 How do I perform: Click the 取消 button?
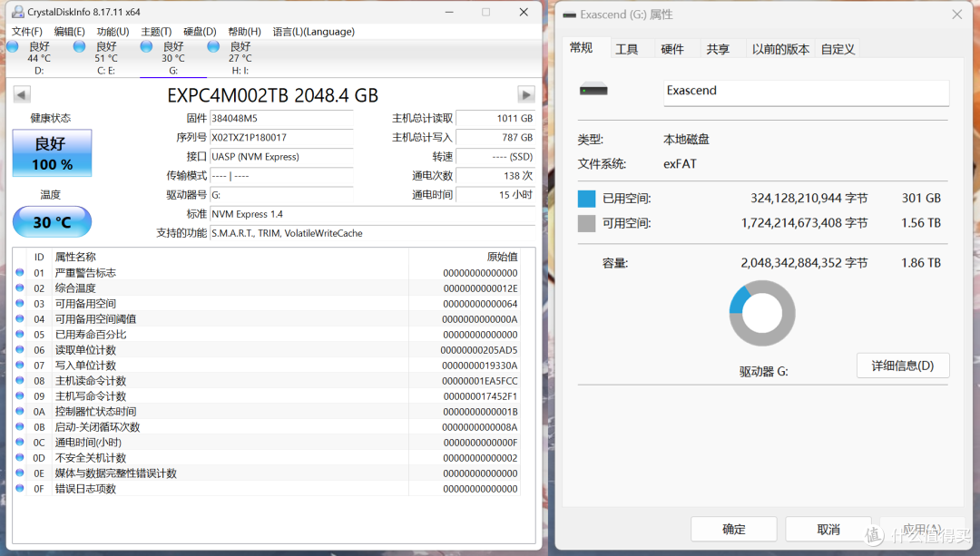coord(828,529)
